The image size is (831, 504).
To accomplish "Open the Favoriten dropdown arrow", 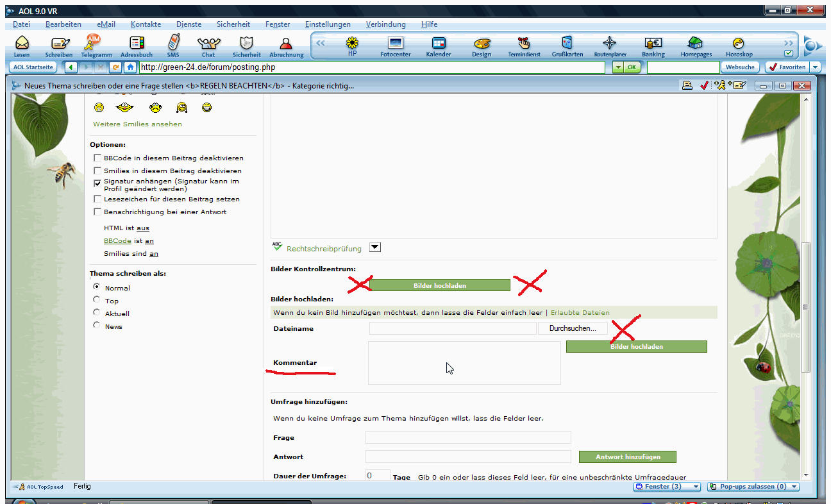I will pos(815,67).
